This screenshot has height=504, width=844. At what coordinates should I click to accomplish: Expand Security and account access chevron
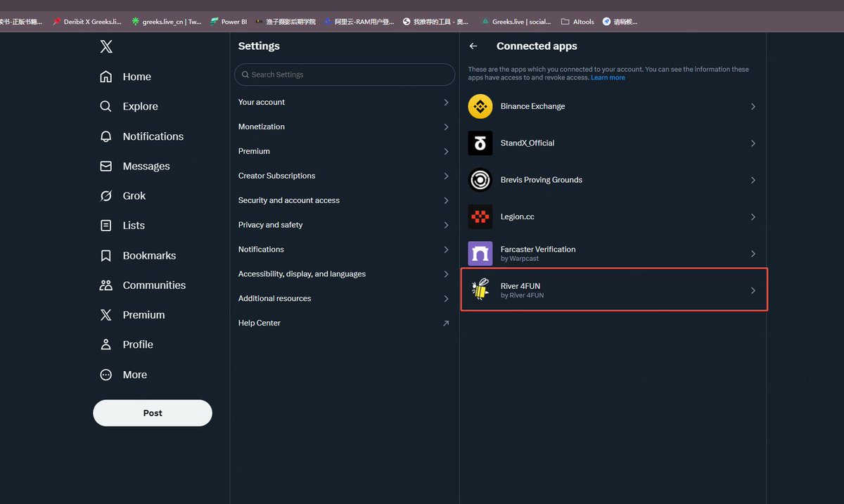pyautogui.click(x=446, y=200)
